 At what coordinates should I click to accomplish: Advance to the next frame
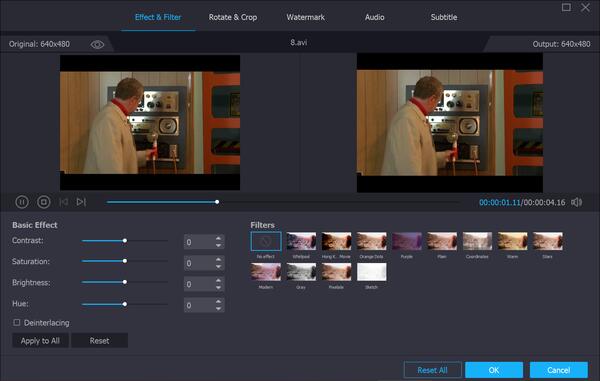pyautogui.click(x=81, y=202)
